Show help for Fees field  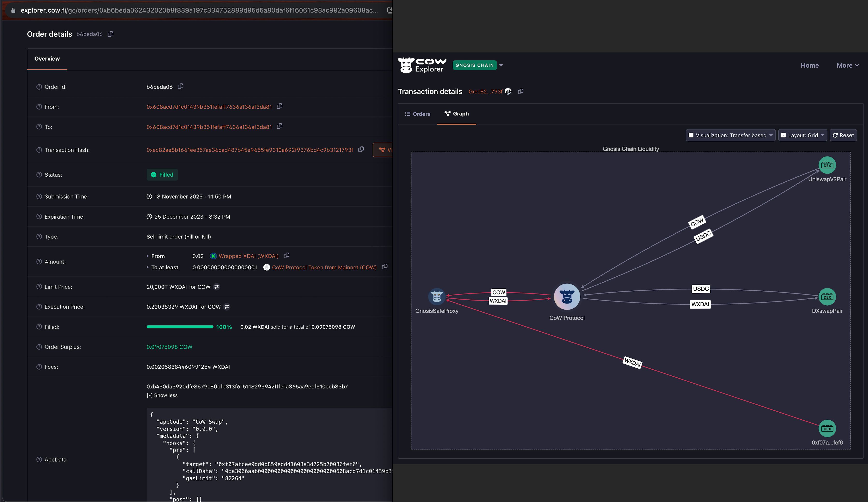[x=39, y=367]
